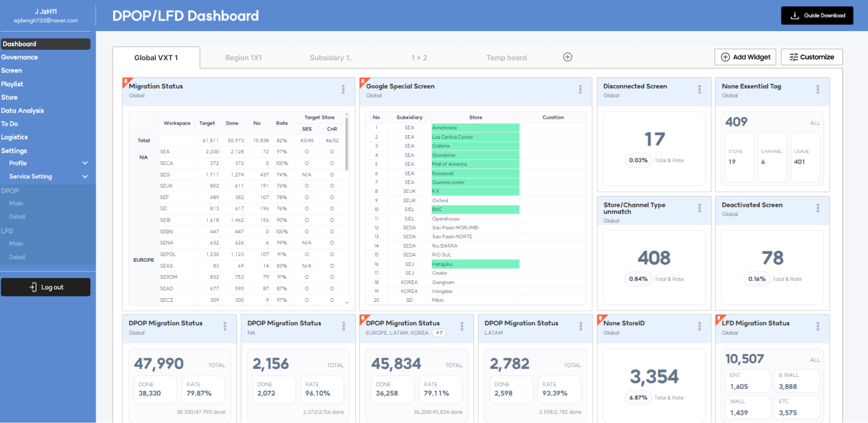Click the Migration Status table scrollbar
This screenshot has width=868, height=423.
347,143
